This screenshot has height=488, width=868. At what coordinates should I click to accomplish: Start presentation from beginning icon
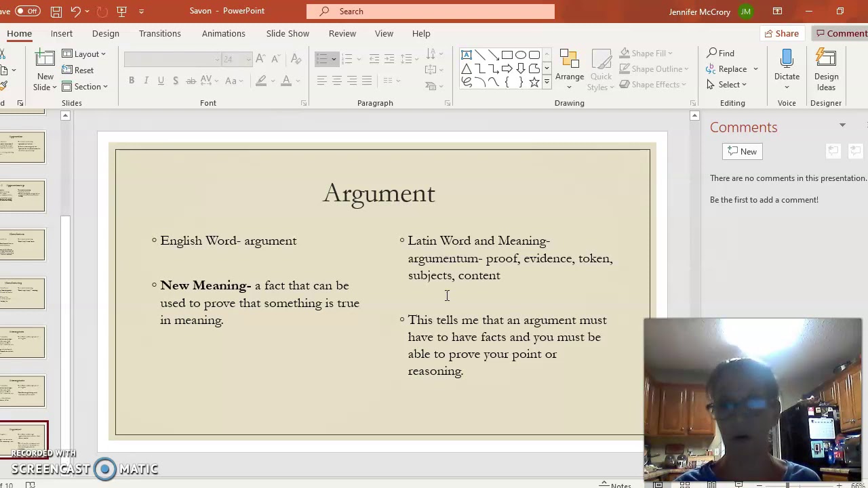(x=122, y=12)
